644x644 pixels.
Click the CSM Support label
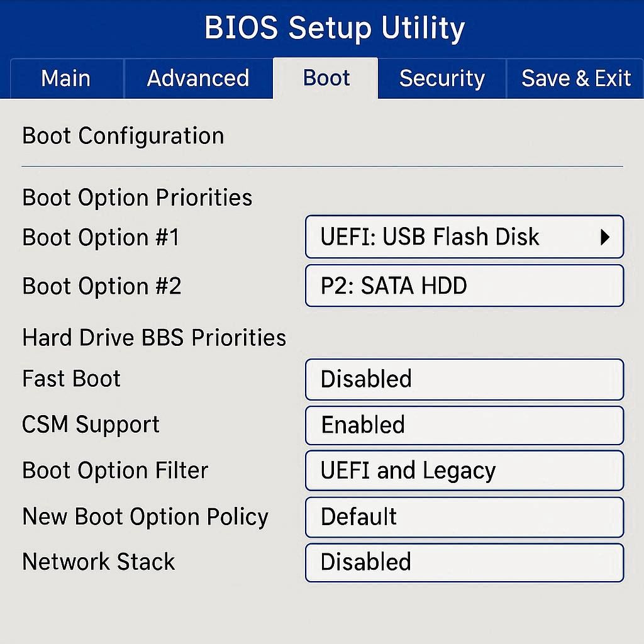[91, 425]
